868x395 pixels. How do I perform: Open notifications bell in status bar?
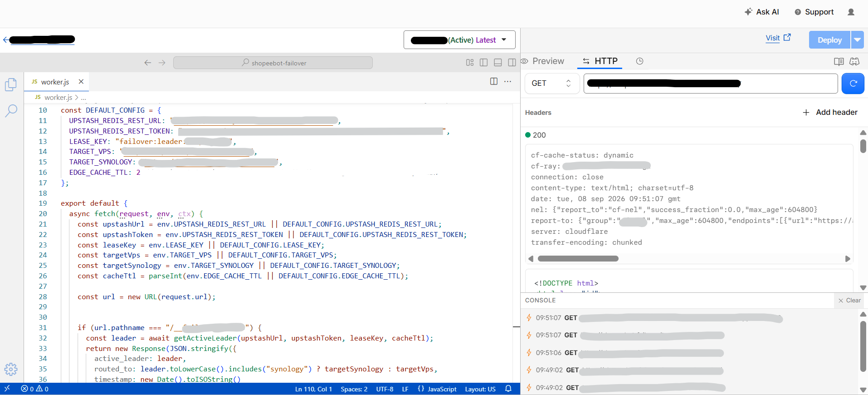click(x=508, y=389)
